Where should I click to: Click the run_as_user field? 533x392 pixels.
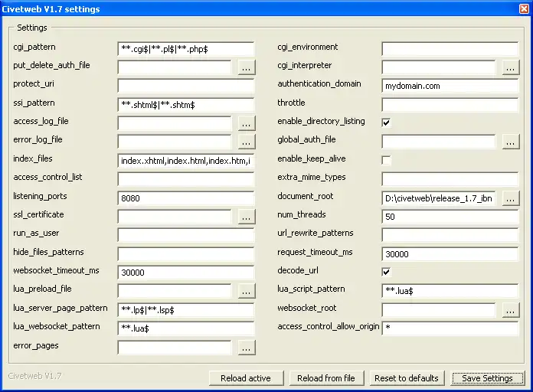(186, 235)
